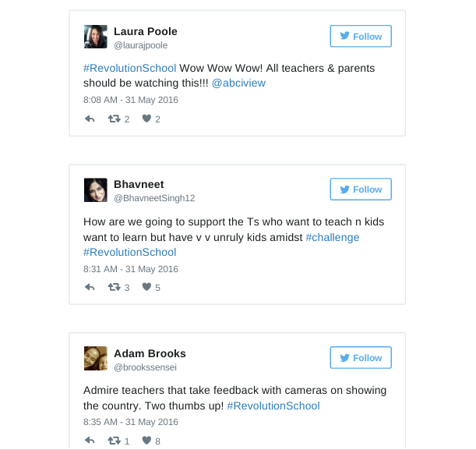Reply to Bhavneet's tweet
This screenshot has height=450, width=476.
tap(90, 288)
